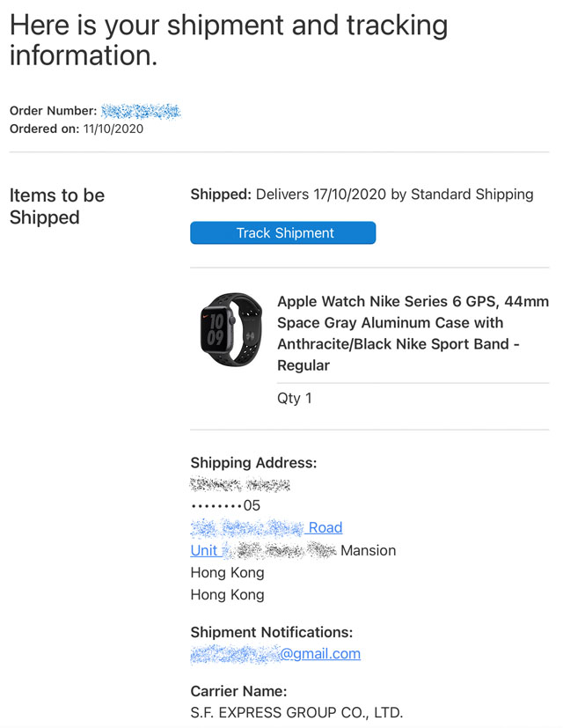Click the blue Track Shipment button
Viewport: 563px width, 728px height.
[x=282, y=232]
